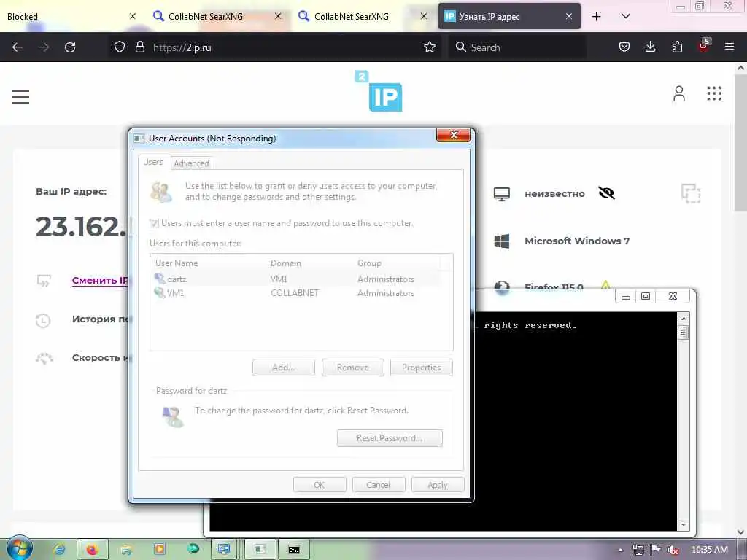Click the network icon in the system tray

[638, 550]
